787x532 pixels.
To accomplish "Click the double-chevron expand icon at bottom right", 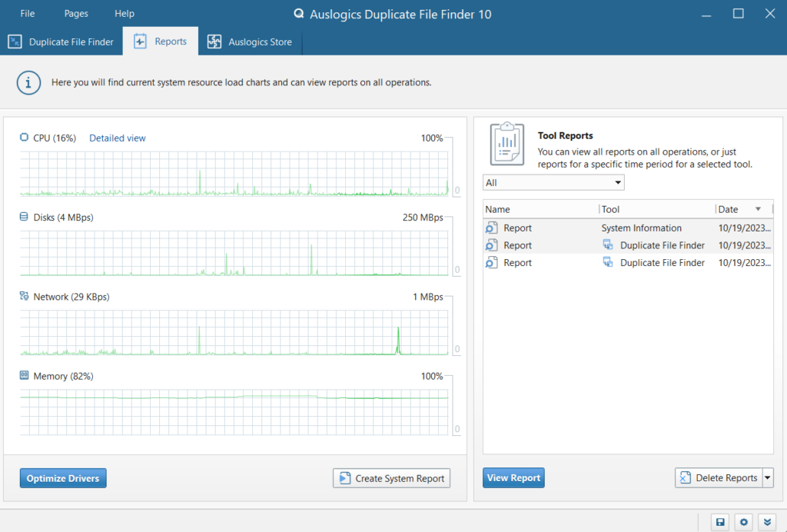I will click(x=766, y=522).
